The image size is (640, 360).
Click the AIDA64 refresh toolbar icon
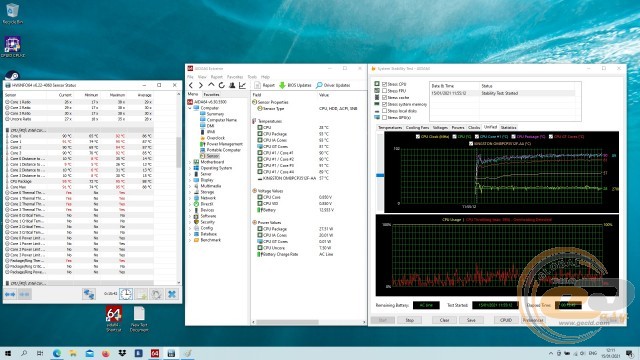[221, 85]
